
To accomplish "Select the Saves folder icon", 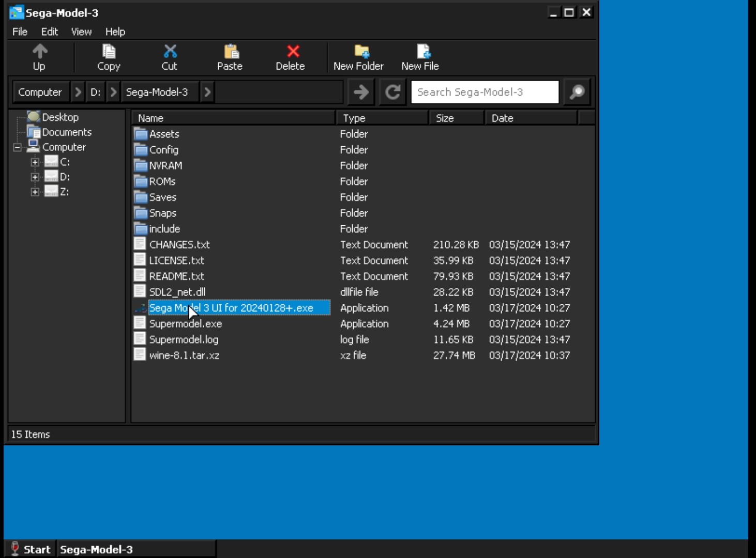I will pos(141,197).
